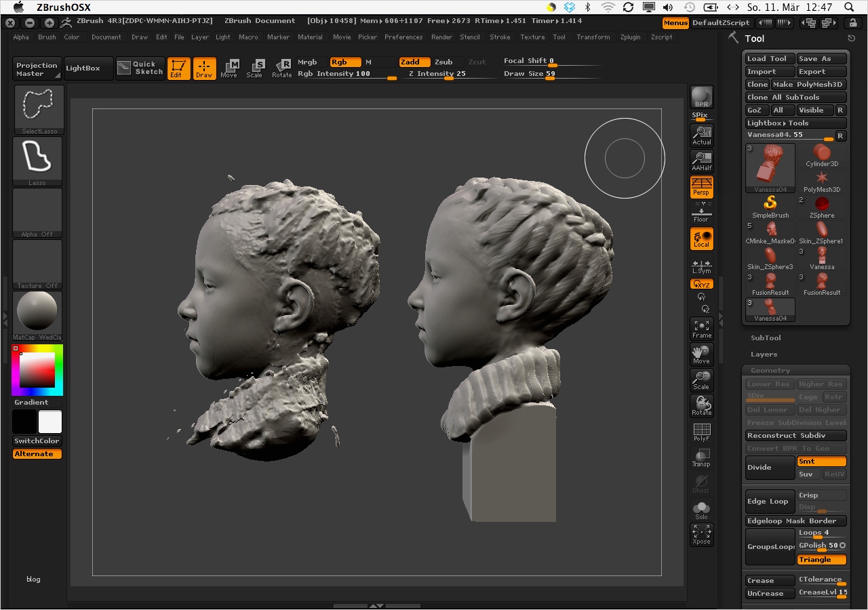868x610 pixels.
Task: Expand the Layers section
Action: click(764, 354)
